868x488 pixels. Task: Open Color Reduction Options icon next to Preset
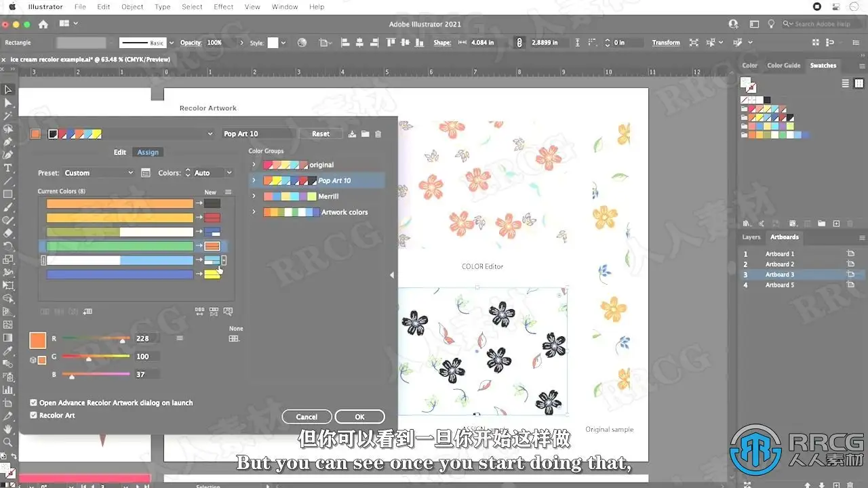pos(145,173)
